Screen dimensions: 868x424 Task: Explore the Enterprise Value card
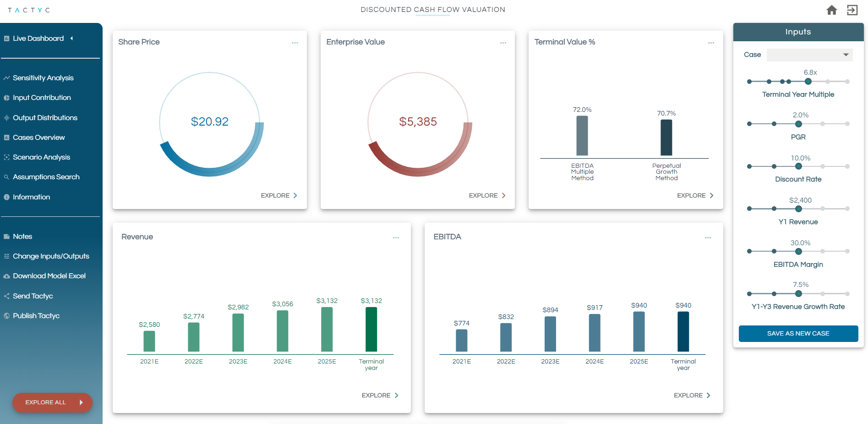pyautogui.click(x=486, y=195)
